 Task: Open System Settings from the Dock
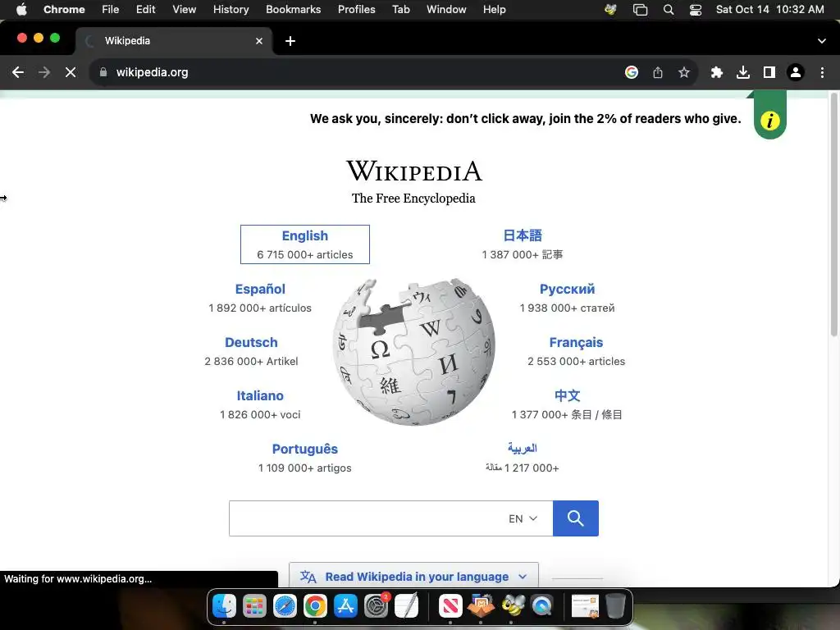(376, 606)
